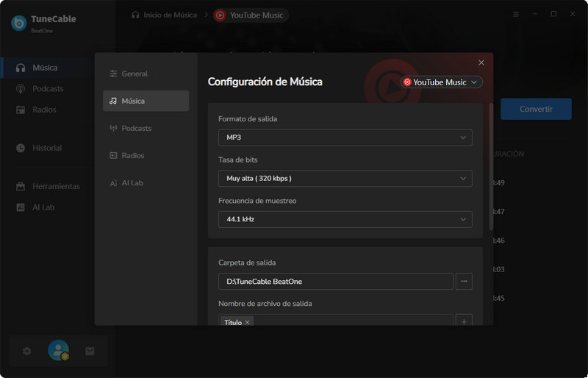Switch source via YouTube Music dropdown
The image size is (588, 378).
pyautogui.click(x=441, y=82)
